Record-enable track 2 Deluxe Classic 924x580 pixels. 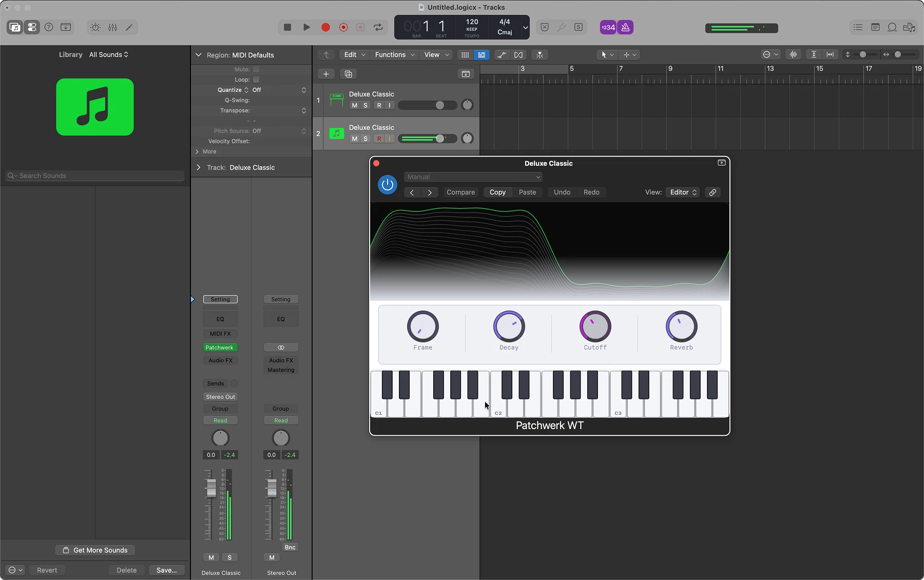click(x=379, y=139)
